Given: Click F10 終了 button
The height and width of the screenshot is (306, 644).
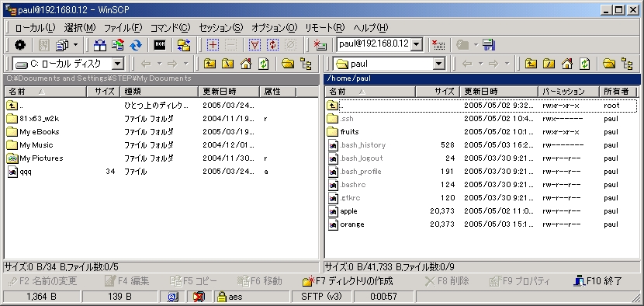Looking at the screenshot, I should (x=598, y=281).
